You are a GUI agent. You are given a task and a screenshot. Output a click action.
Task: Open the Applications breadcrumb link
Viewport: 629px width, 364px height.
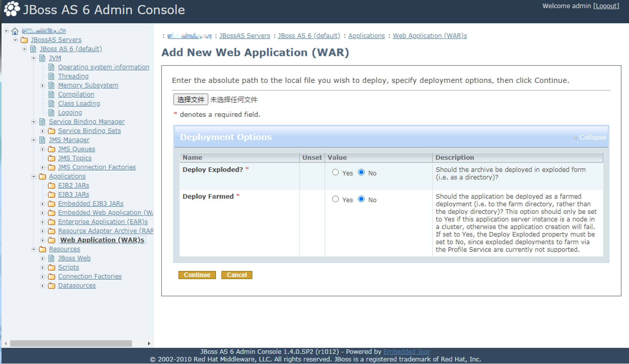point(366,36)
